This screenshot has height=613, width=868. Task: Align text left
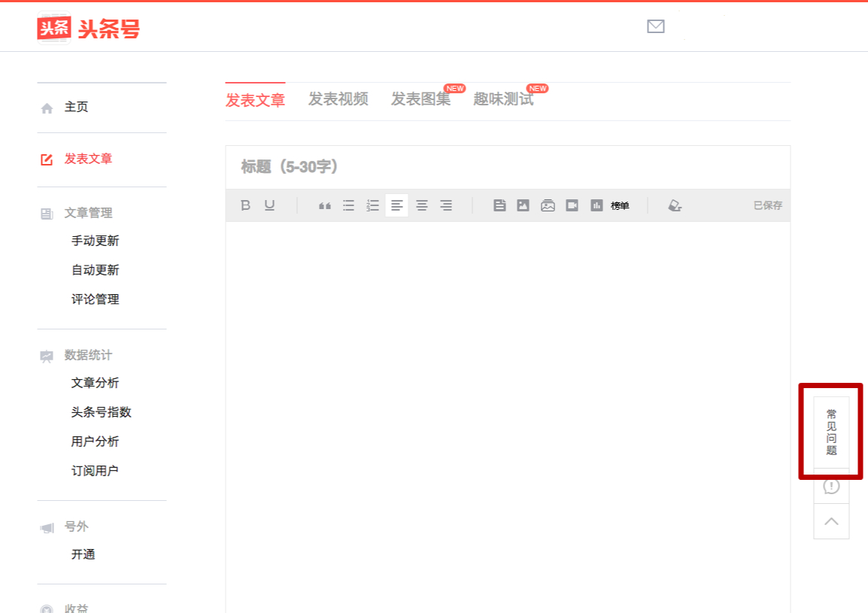(397, 205)
